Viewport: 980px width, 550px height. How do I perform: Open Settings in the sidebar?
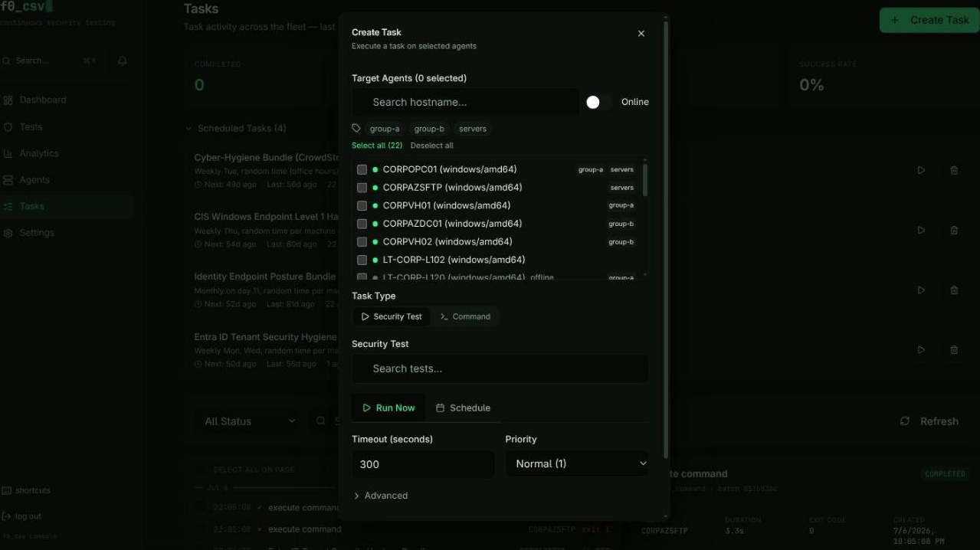tap(67, 233)
